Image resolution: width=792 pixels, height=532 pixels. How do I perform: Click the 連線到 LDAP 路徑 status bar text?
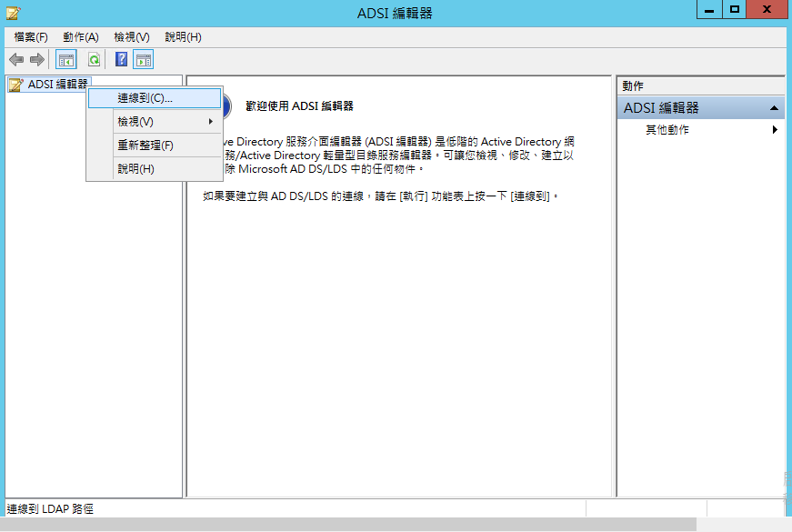(x=50, y=508)
